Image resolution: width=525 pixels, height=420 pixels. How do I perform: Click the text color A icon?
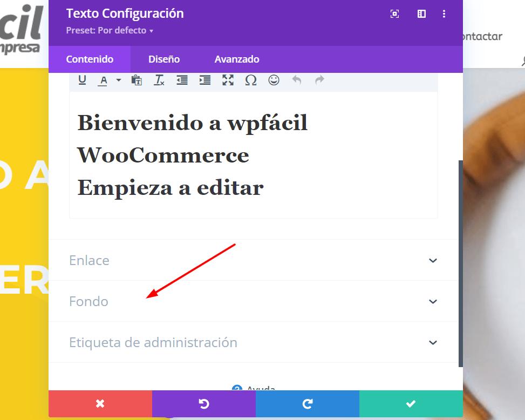(104, 80)
